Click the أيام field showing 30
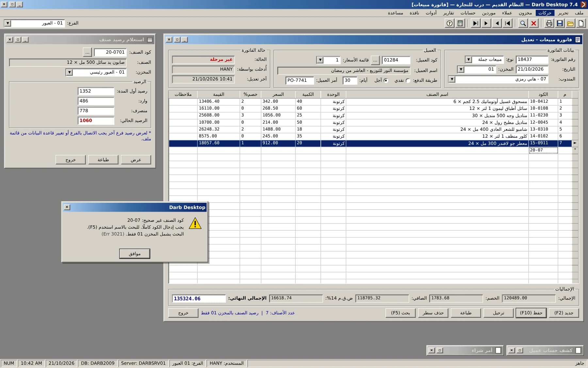 coord(350,80)
